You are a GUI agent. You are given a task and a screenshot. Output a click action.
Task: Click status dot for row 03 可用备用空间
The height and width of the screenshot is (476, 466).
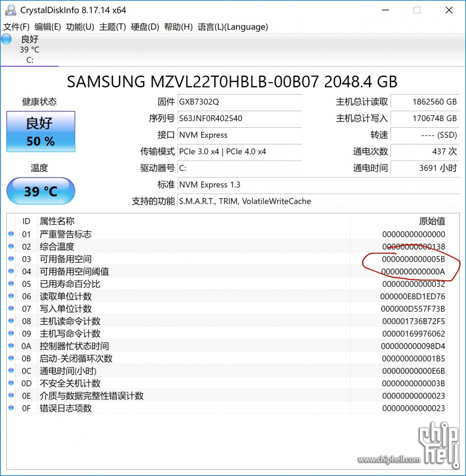tap(11, 258)
